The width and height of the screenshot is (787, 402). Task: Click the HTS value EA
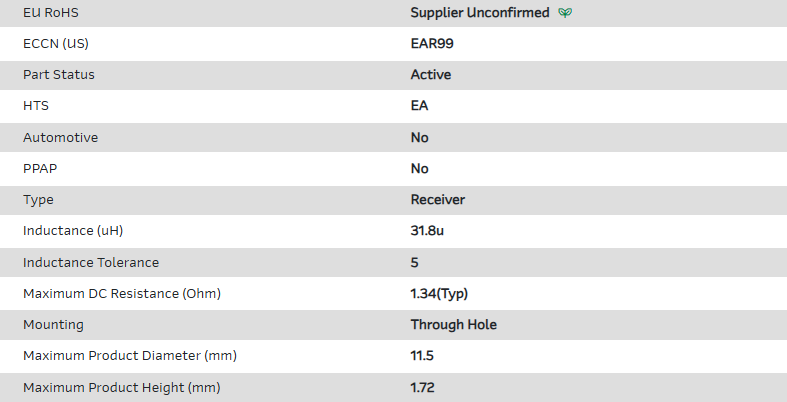click(420, 106)
